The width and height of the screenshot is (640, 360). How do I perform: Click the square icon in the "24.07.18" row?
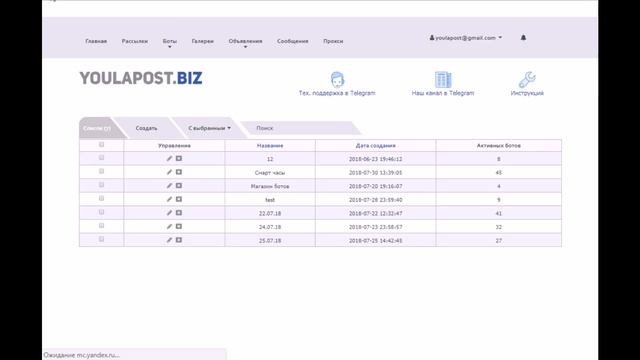tap(179, 227)
